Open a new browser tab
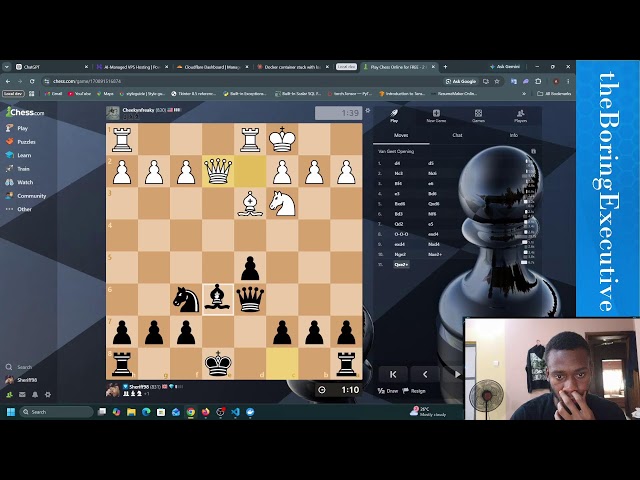 click(x=445, y=67)
